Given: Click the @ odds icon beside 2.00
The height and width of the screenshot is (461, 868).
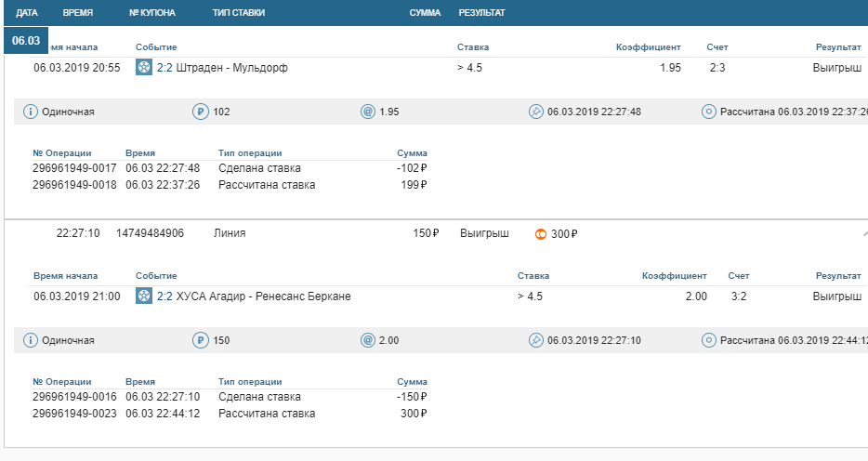Looking at the screenshot, I should coord(368,340).
